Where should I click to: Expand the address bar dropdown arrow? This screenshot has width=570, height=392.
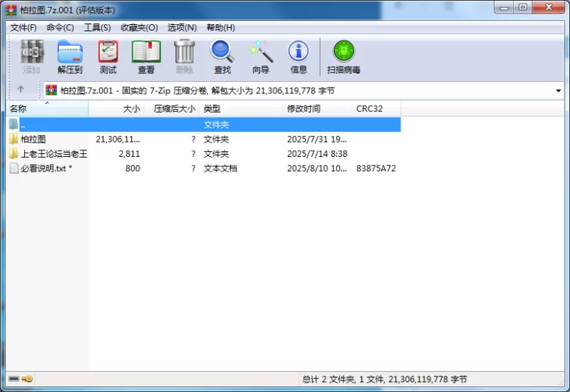[559, 91]
